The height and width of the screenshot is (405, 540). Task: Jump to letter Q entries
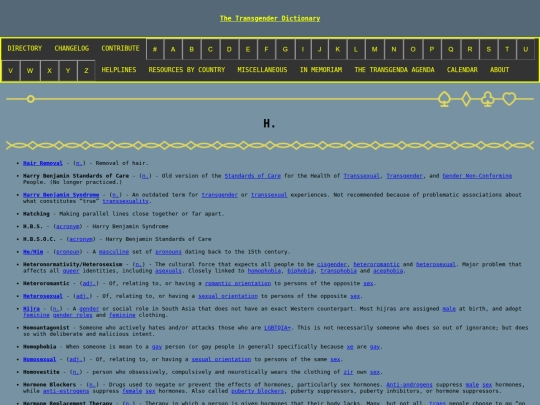coord(450,49)
